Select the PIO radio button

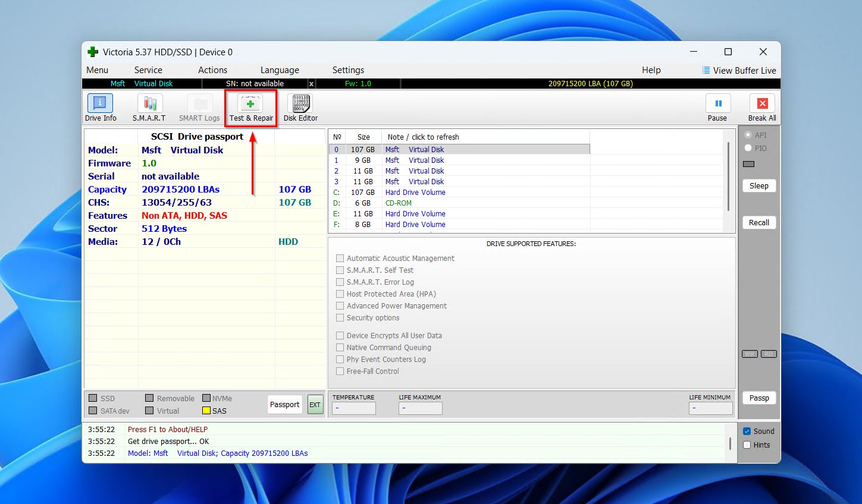[x=748, y=148]
